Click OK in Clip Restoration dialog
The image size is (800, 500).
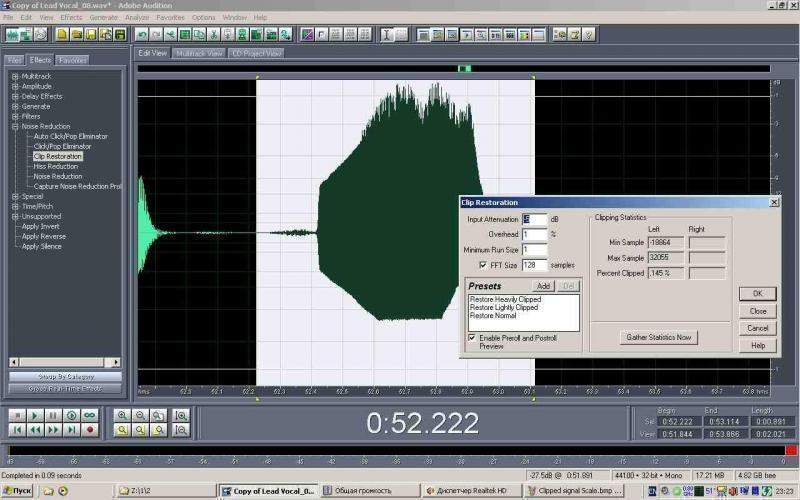coord(757,294)
